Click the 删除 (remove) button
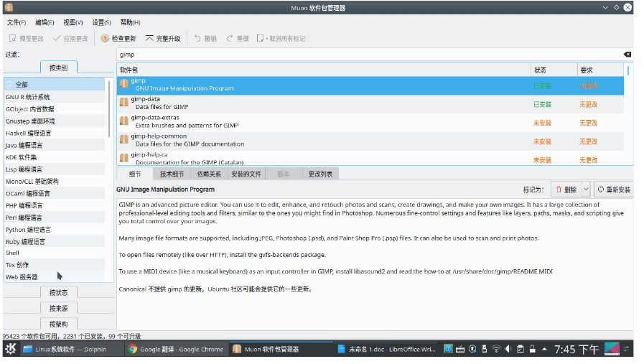Image resolution: width=644 pixels, height=364 pixels. pyautogui.click(x=566, y=190)
